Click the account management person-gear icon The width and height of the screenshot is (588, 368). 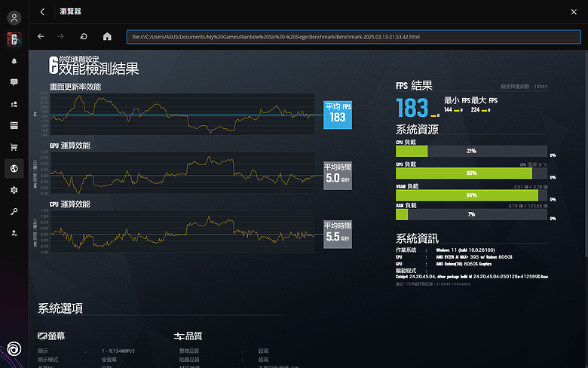point(14,233)
